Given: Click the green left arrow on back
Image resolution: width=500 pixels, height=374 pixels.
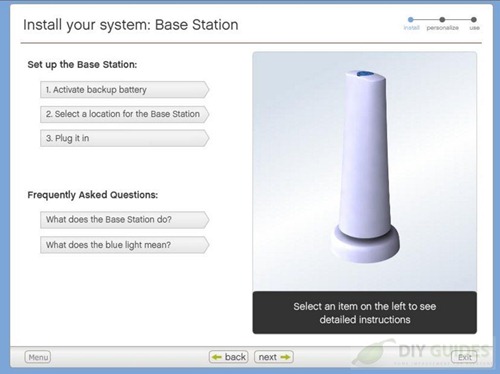Looking at the screenshot, I should 217,357.
